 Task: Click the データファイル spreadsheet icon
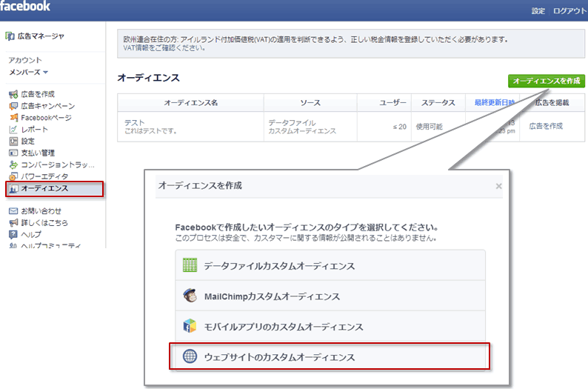[190, 265]
